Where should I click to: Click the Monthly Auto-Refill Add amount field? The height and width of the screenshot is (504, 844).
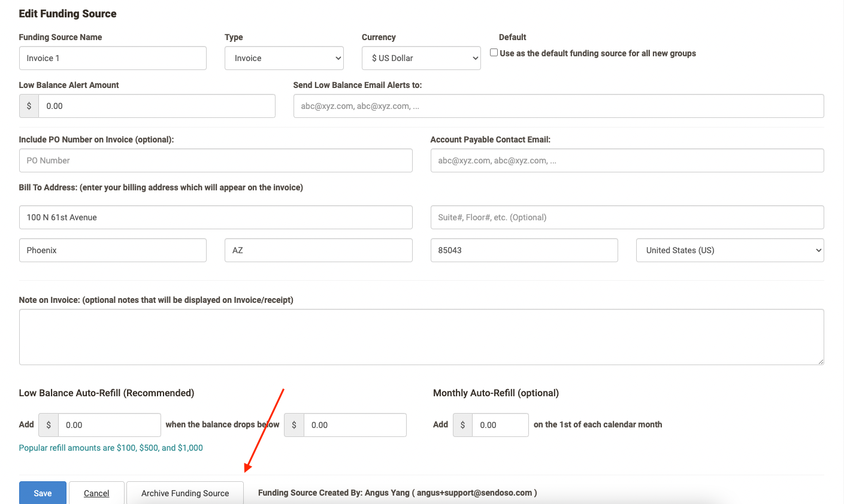500,425
